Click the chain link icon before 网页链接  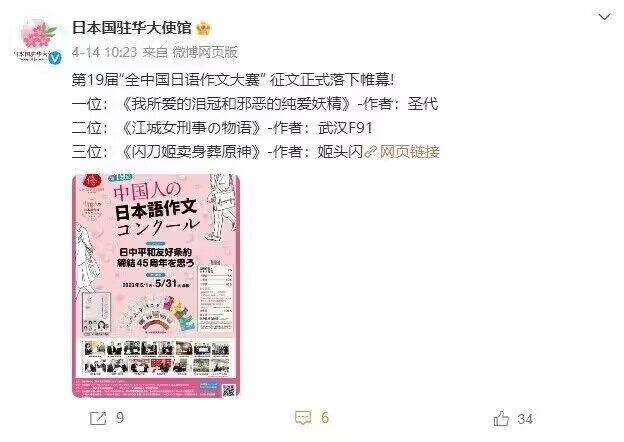click(370, 152)
